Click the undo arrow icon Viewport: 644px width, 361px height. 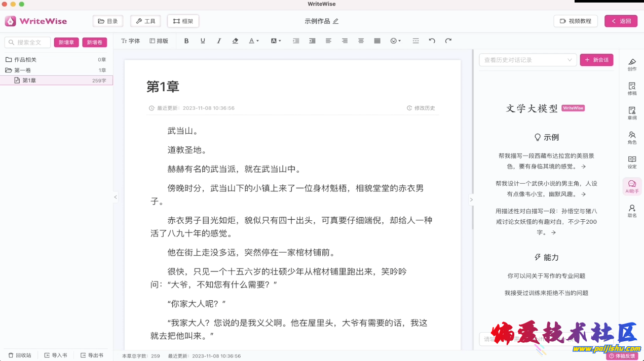click(x=432, y=41)
